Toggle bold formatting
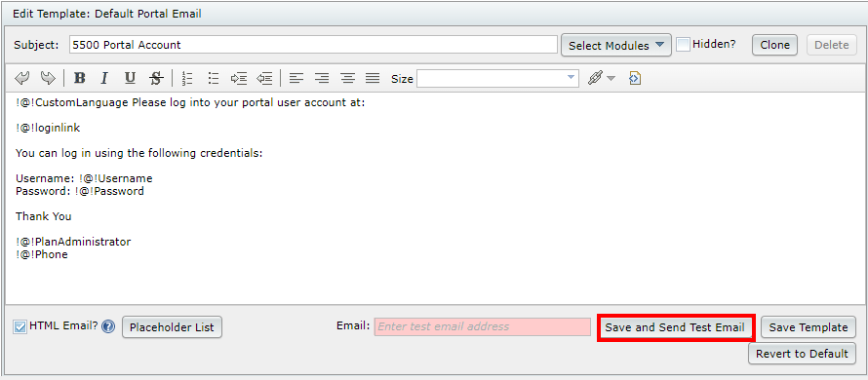 (x=79, y=79)
